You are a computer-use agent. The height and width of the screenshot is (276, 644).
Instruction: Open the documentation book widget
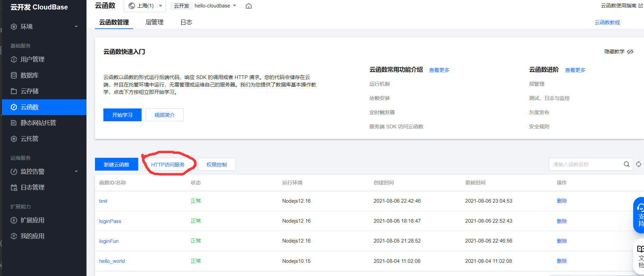click(639, 257)
